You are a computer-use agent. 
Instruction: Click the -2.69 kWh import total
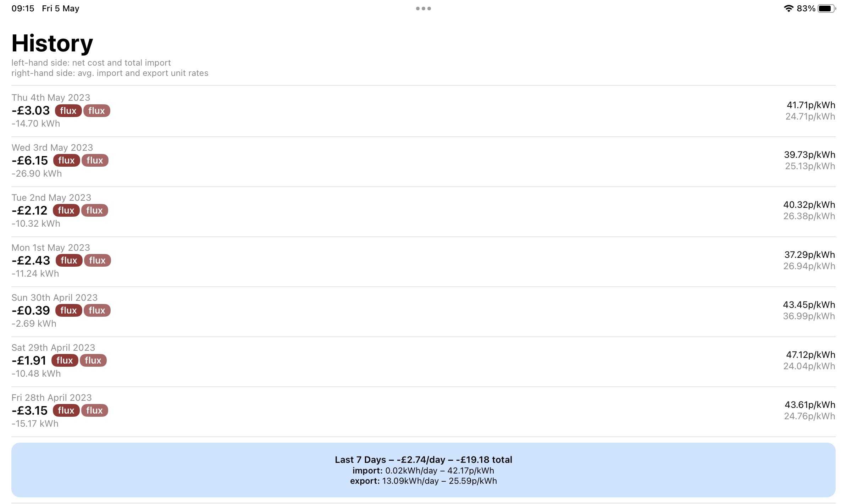click(34, 324)
